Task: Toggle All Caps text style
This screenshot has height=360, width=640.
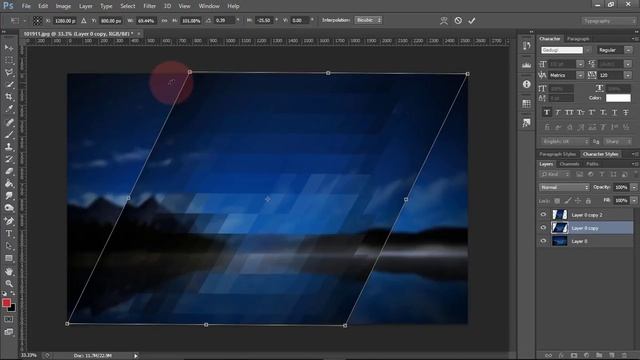Action: [x=569, y=112]
